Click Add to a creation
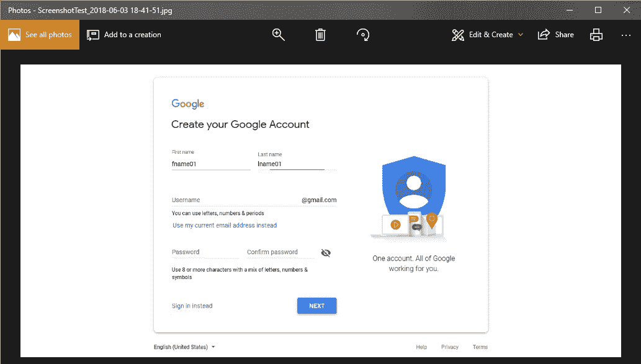The width and height of the screenshot is (641, 364). (x=124, y=35)
